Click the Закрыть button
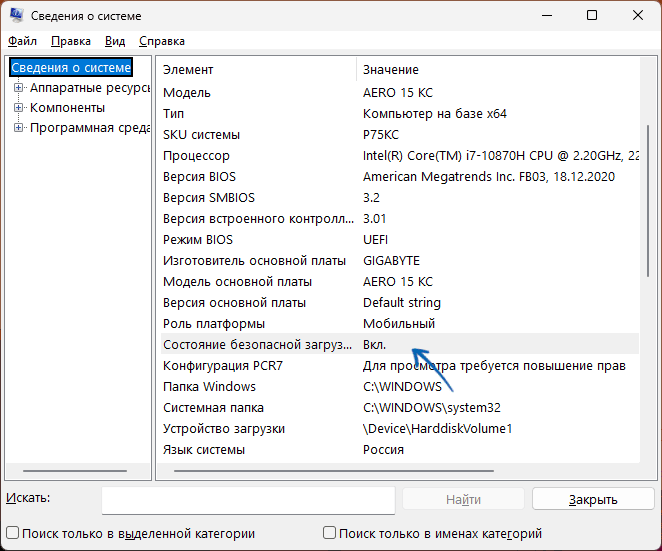This screenshot has width=662, height=551. [592, 499]
